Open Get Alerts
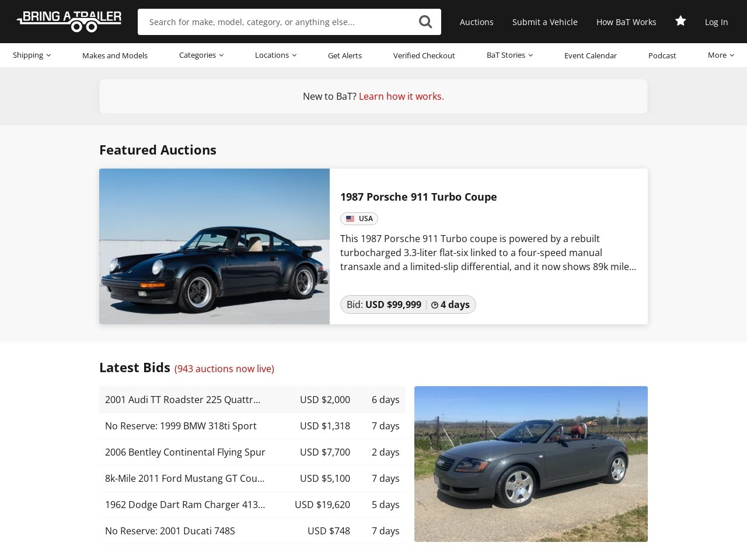This screenshot has height=560, width=747. tap(345, 55)
